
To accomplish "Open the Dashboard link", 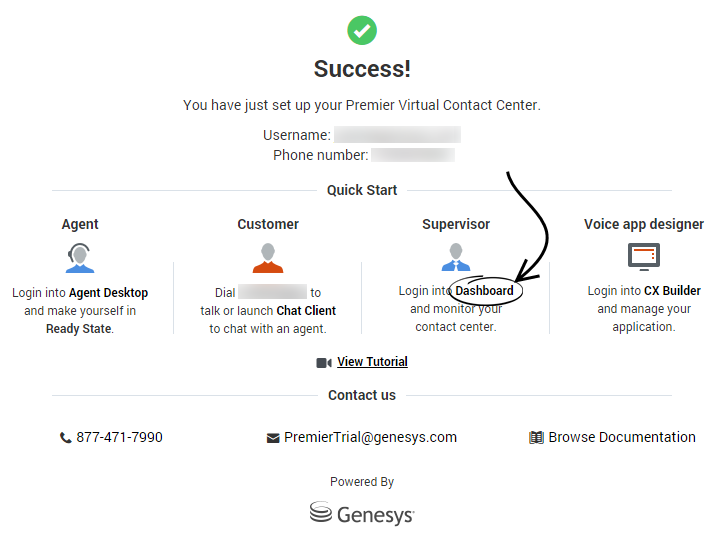I will coord(484,291).
